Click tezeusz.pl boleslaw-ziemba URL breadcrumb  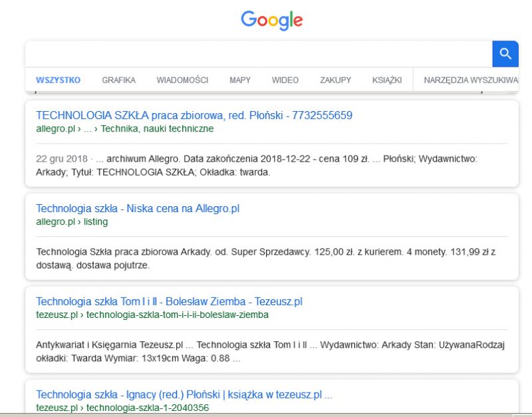[152, 315]
